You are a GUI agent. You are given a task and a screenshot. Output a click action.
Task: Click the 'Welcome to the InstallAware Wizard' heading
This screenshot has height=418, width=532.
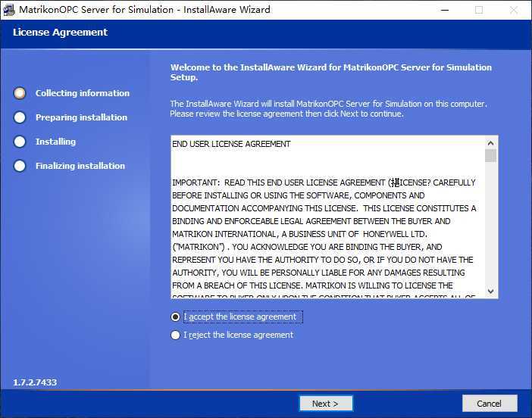[x=331, y=72]
